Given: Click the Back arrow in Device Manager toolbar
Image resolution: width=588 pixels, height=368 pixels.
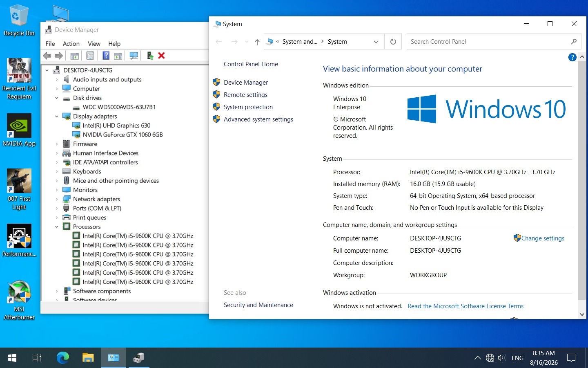Looking at the screenshot, I should pos(47,56).
